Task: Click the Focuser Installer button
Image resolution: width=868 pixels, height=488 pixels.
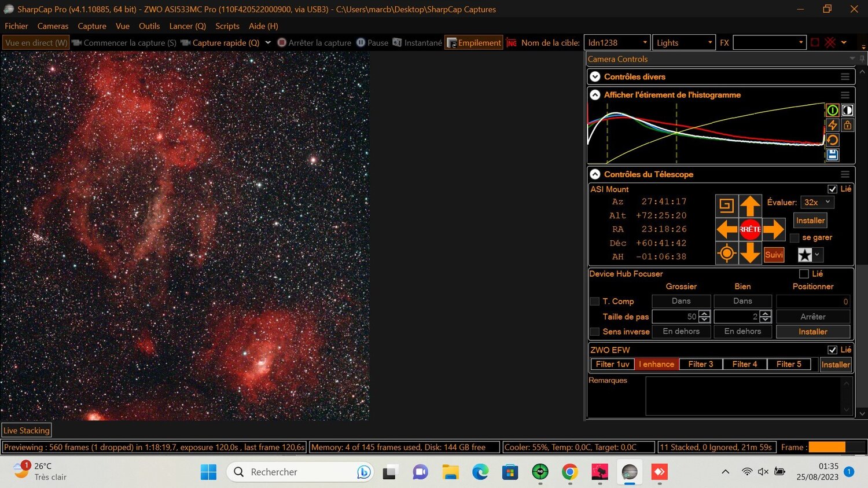Action: pos(813,332)
